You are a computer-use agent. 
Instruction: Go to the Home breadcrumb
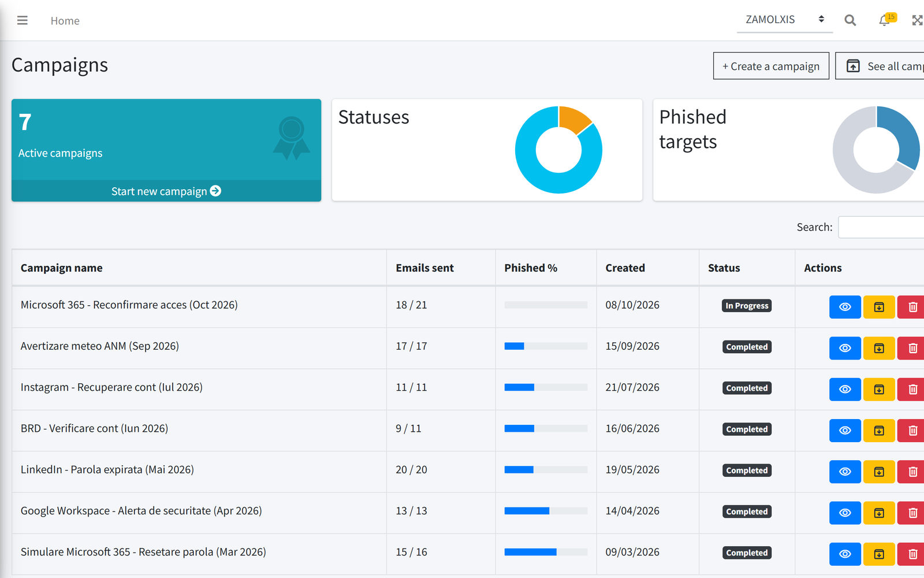click(x=65, y=21)
